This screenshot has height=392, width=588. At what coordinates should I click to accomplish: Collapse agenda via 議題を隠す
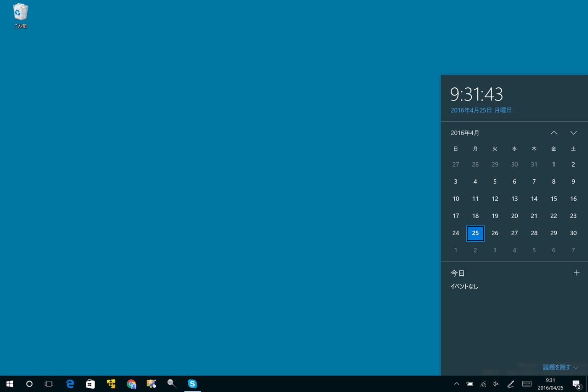(560, 368)
